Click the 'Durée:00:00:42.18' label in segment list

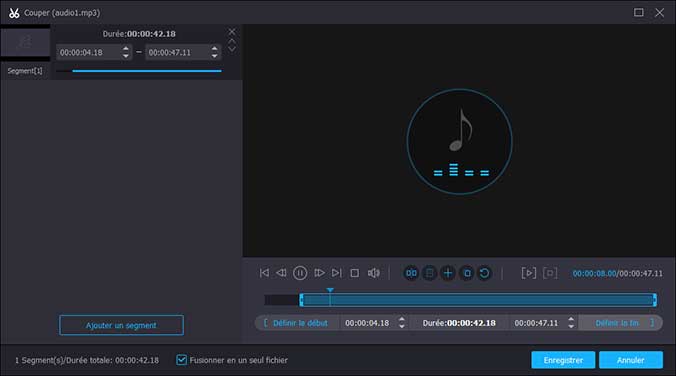139,34
